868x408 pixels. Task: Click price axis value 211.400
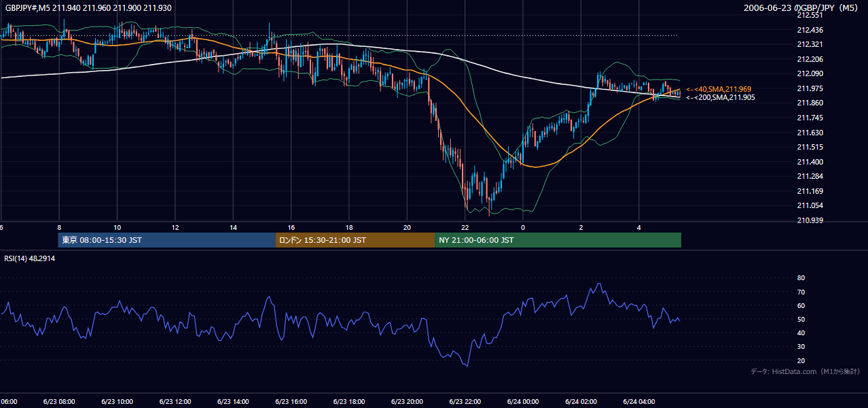pos(810,162)
